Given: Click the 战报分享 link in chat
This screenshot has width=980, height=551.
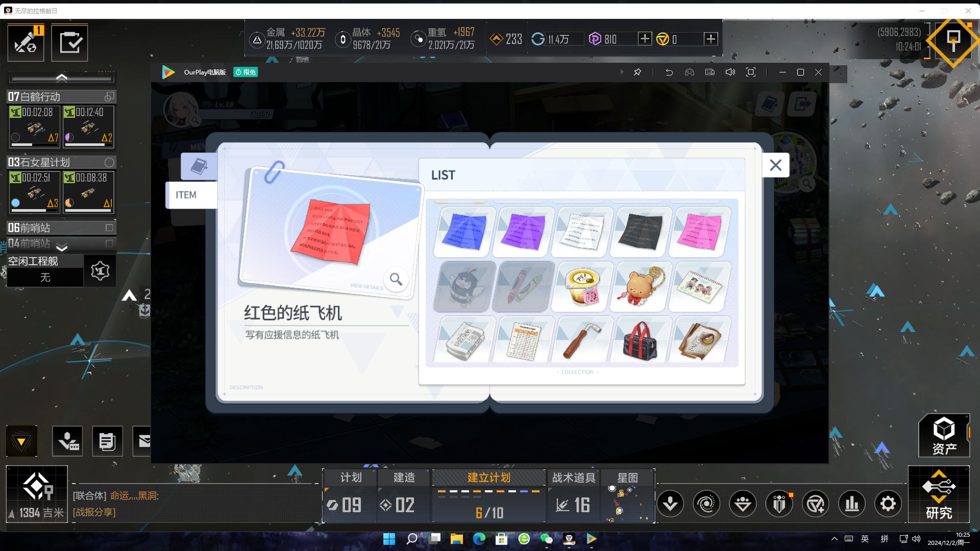Looking at the screenshot, I should point(94,512).
